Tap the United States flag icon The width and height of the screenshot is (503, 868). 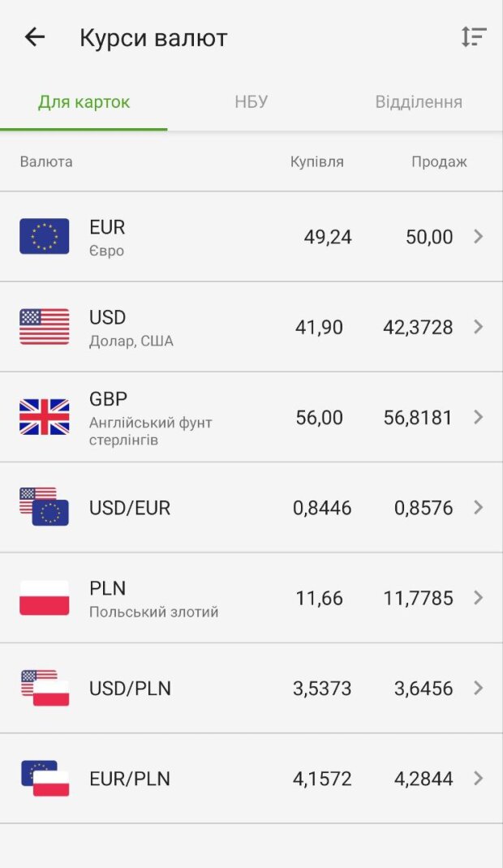[x=45, y=327]
